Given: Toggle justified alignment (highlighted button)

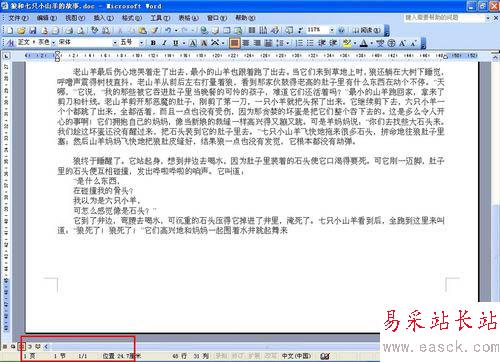Looking at the screenshot, I should (235, 43).
